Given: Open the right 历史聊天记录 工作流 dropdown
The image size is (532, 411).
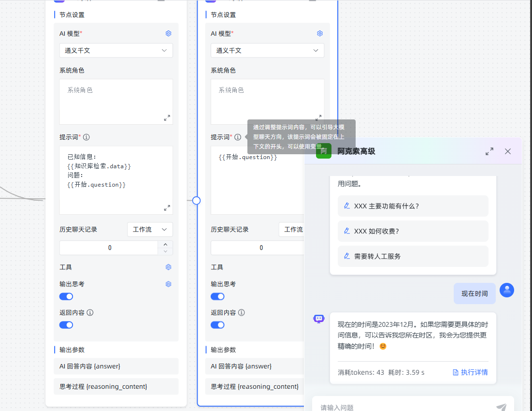Looking at the screenshot, I should click(291, 229).
